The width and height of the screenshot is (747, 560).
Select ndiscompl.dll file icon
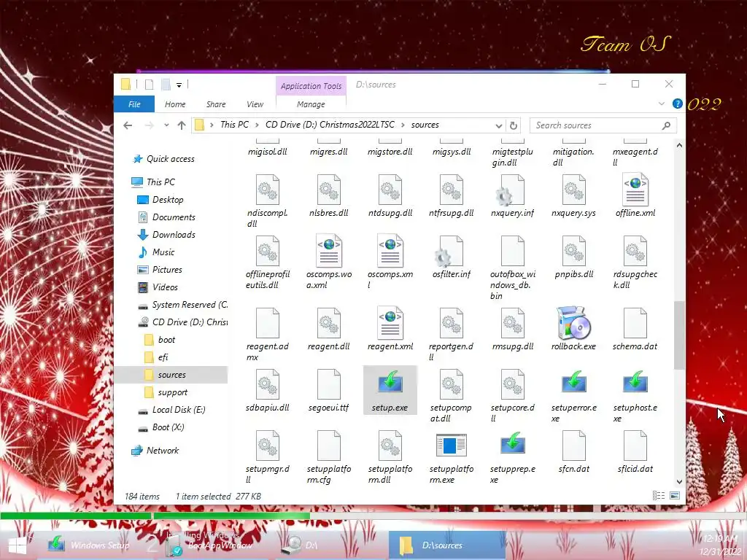pos(268,189)
